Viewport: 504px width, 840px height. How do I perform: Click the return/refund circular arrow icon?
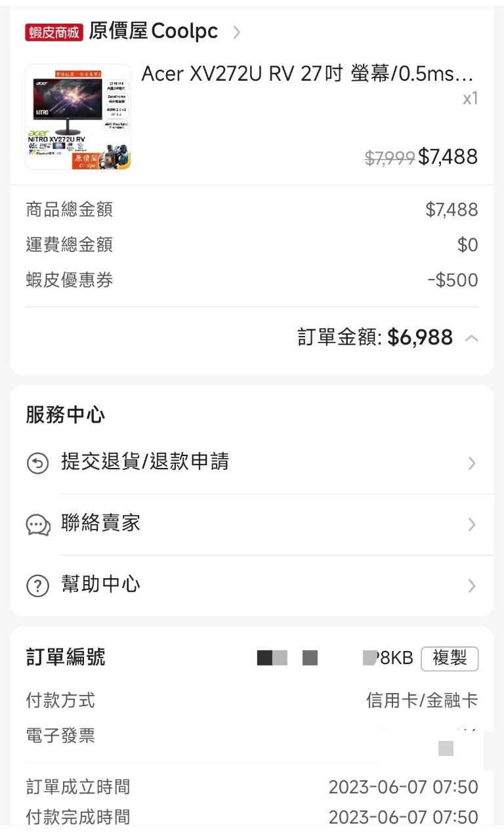pos(37,463)
